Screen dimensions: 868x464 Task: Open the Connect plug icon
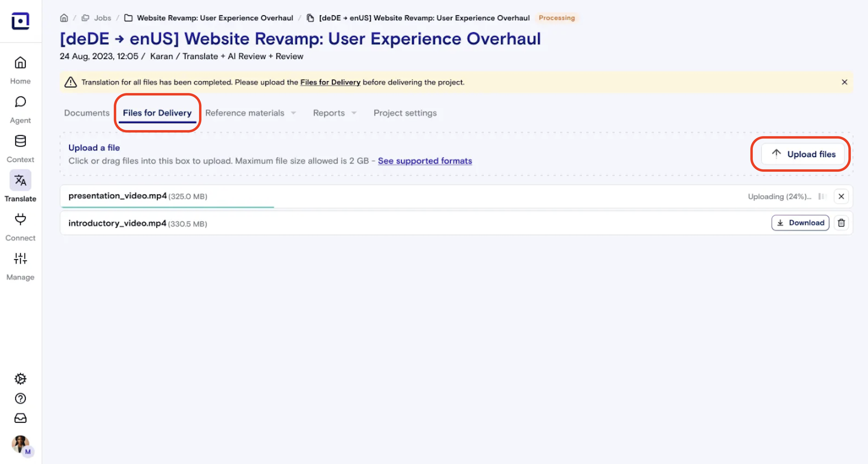(x=20, y=220)
